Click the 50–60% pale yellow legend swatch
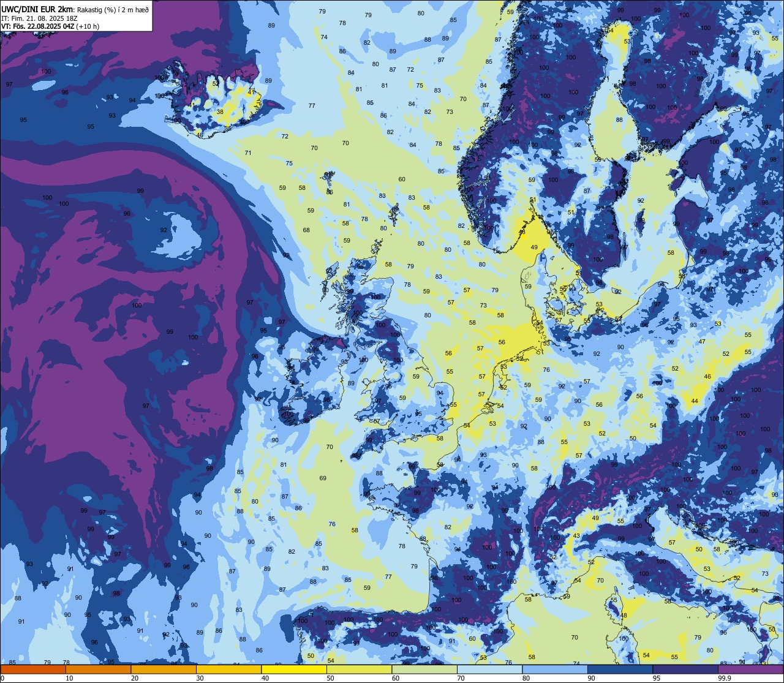The height and width of the screenshot is (683, 784). (x=359, y=669)
